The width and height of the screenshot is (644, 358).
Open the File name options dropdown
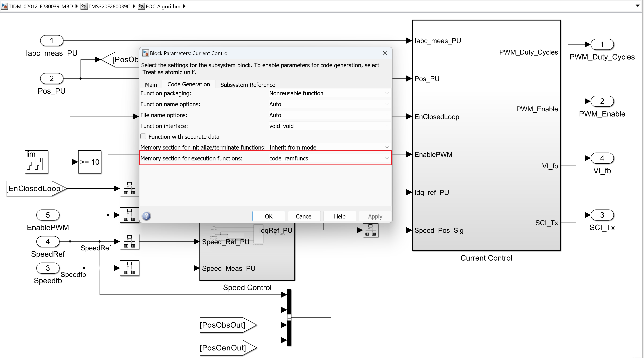pos(329,115)
